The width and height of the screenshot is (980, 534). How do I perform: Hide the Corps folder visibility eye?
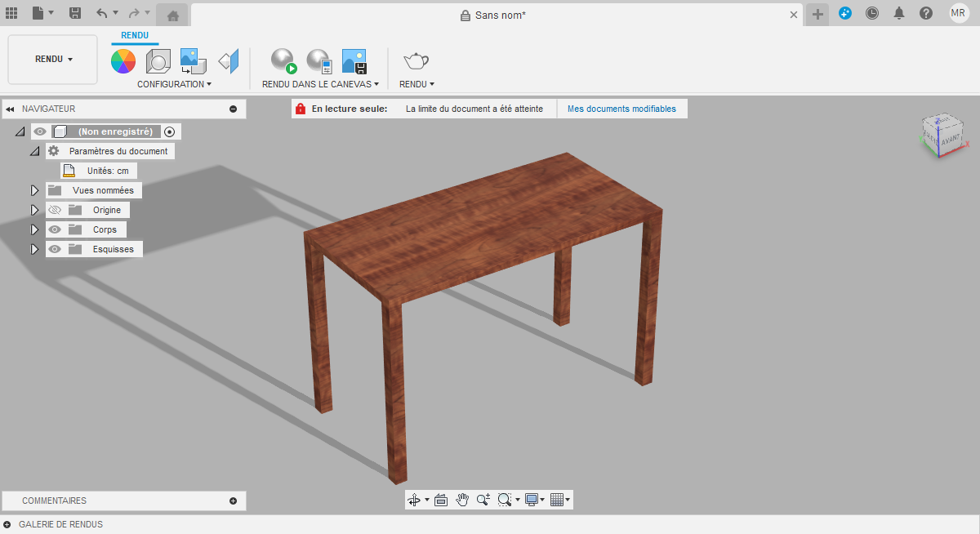tap(54, 229)
